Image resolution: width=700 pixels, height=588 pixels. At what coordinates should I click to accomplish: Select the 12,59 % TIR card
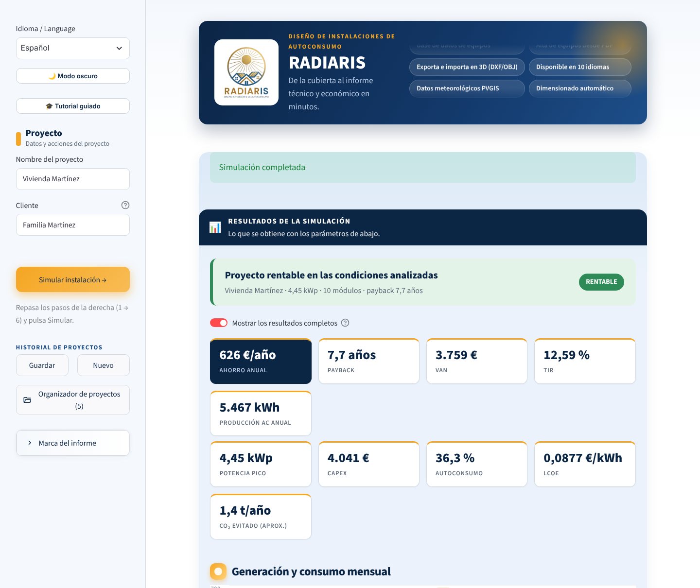[x=585, y=361]
